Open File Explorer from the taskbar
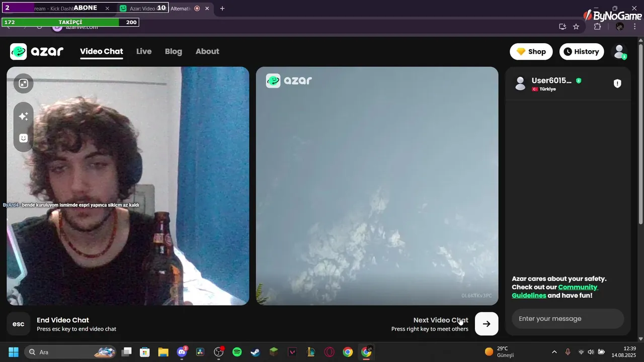The image size is (644, 362). 163,352
